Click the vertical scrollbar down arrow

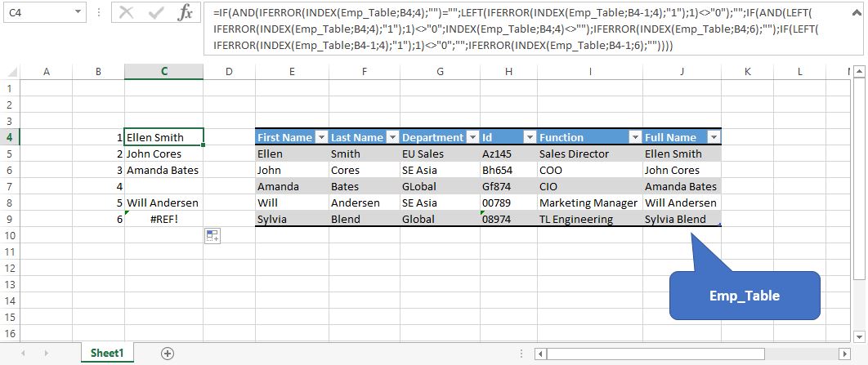pos(858,336)
